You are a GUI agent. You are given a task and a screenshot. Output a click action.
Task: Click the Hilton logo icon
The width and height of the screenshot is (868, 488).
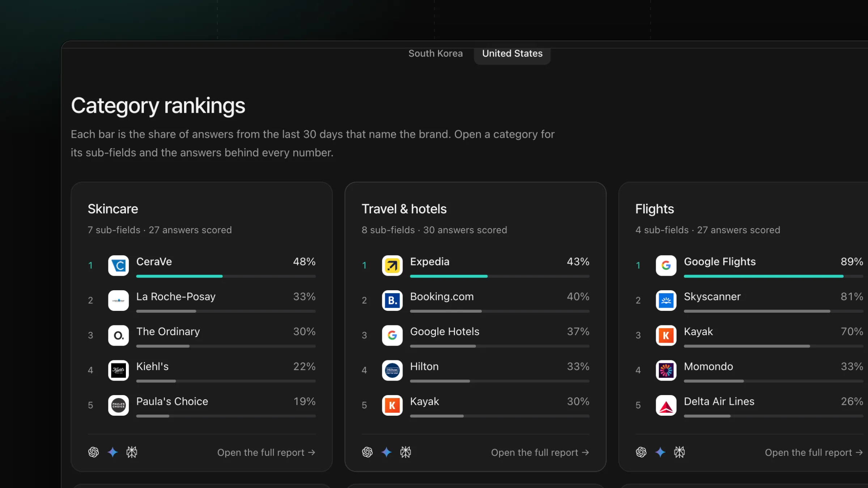pyautogui.click(x=392, y=370)
